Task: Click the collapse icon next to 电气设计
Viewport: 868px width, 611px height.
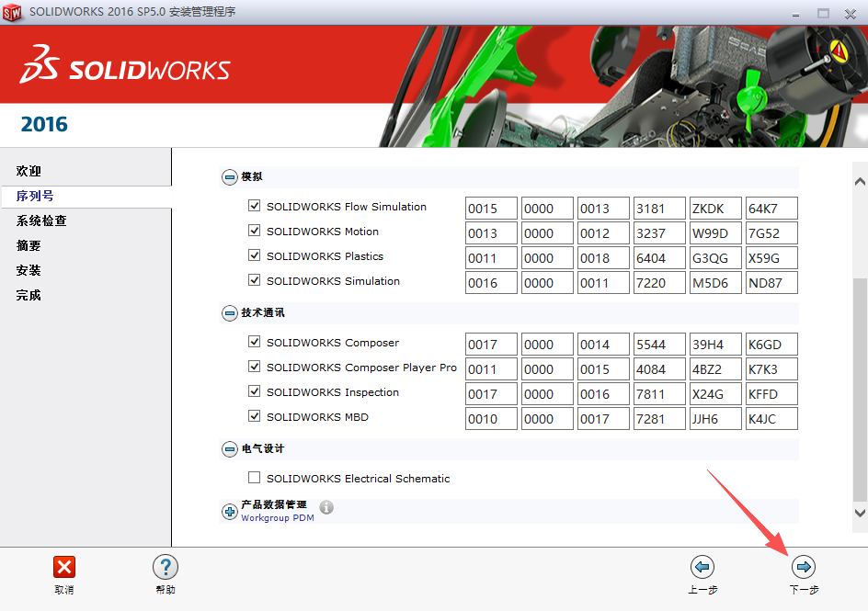Action: pos(229,449)
